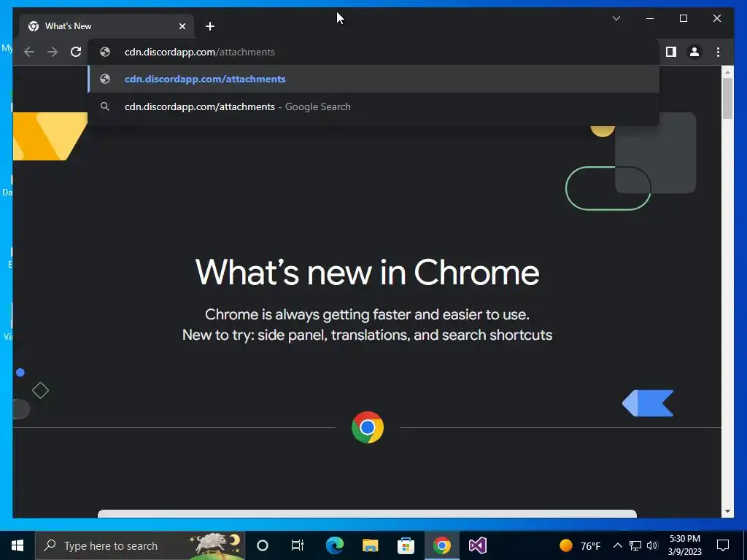Open Cortana from the taskbar circle icon
This screenshot has width=747, height=560.
[262, 545]
